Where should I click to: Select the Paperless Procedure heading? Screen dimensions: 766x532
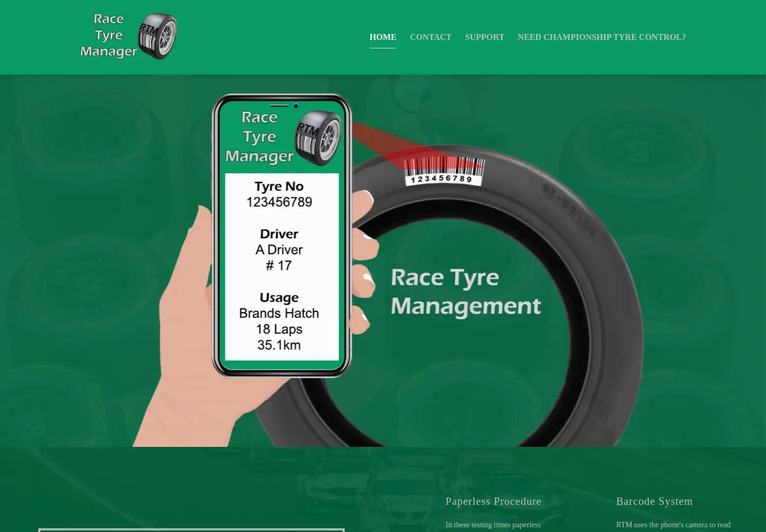(x=493, y=501)
